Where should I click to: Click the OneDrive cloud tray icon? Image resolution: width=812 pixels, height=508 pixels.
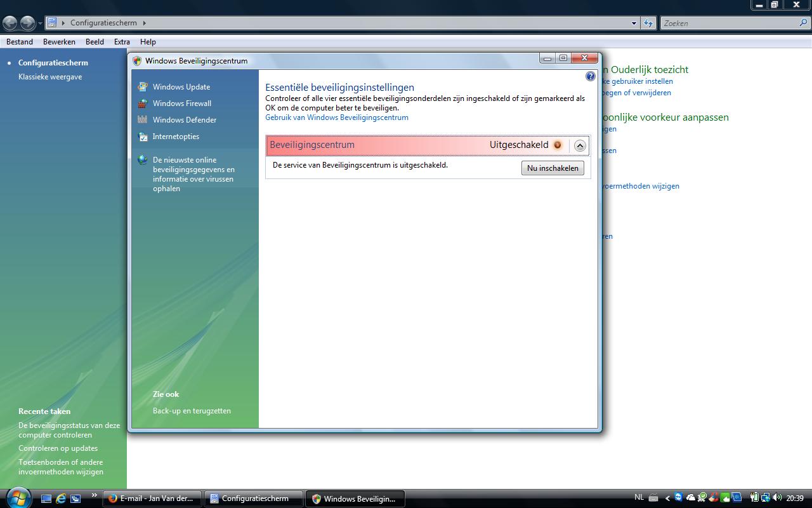pos(690,498)
